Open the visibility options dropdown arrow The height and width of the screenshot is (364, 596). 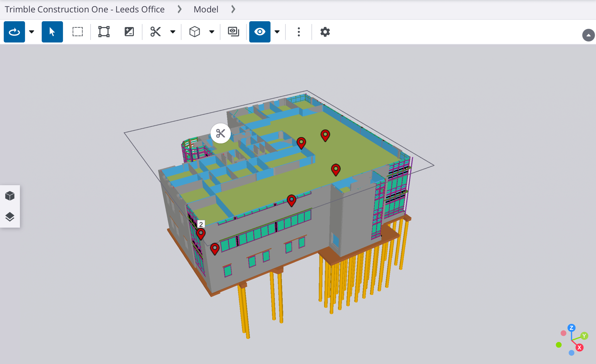point(277,32)
